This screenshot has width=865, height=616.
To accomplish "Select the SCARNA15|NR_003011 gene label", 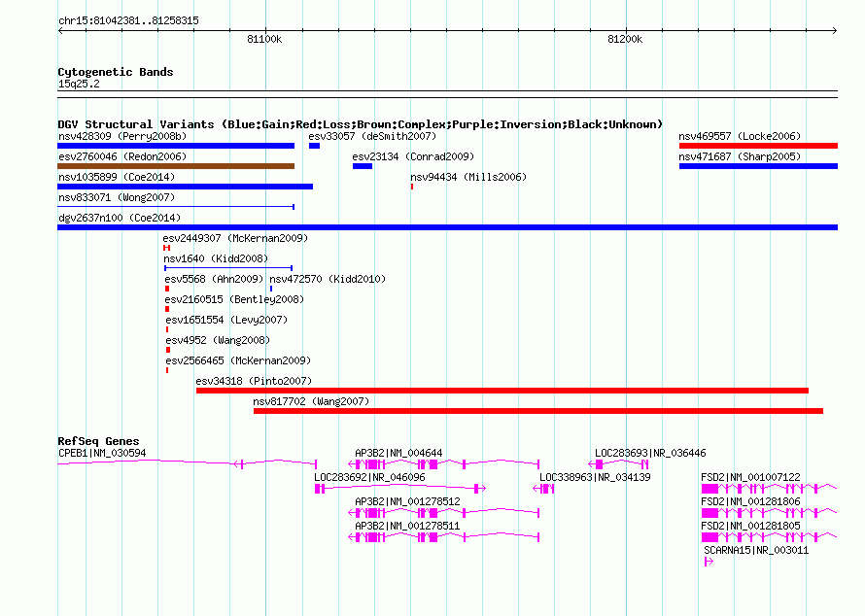I will click(756, 550).
